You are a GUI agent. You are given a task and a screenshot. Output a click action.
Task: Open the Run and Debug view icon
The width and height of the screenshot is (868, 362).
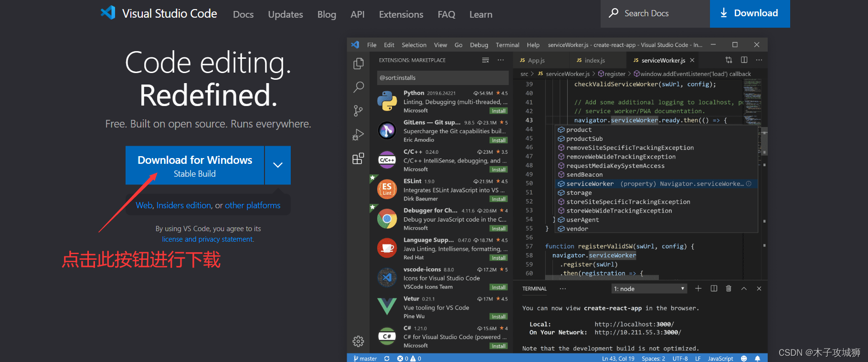358,135
